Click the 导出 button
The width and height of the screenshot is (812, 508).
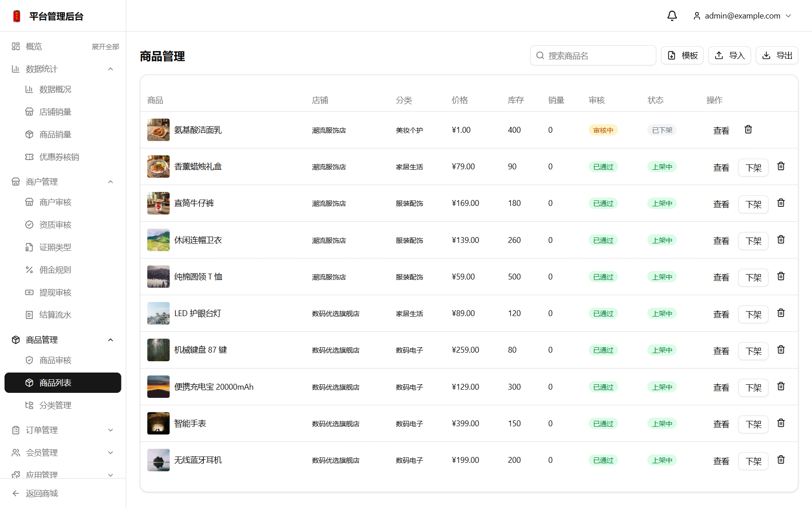[777, 56]
